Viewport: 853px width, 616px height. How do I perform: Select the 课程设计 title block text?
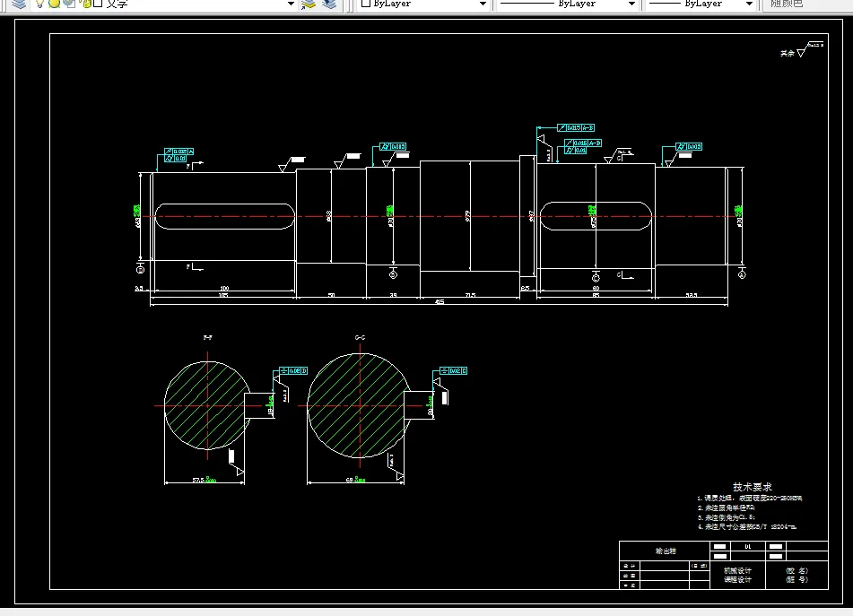pos(737,579)
